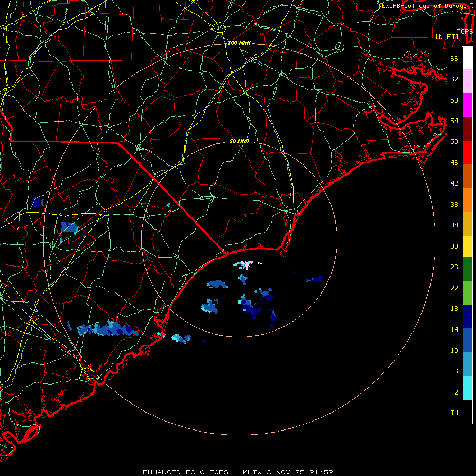This screenshot has height=476, width=476.
Task: Click the 42 legend value
Action: pyautogui.click(x=454, y=183)
